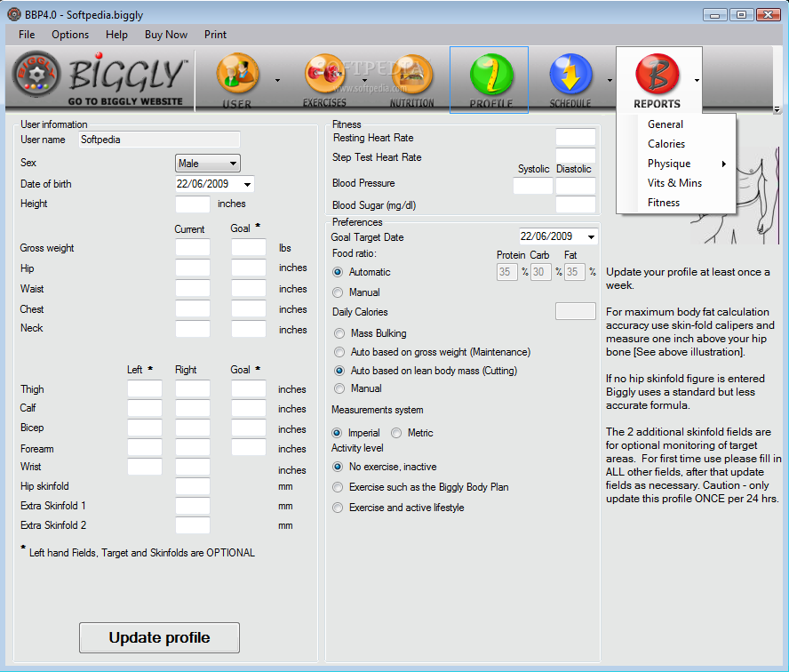Choose Vits & Mins in Reports menu
The image size is (789, 672).
[676, 183]
